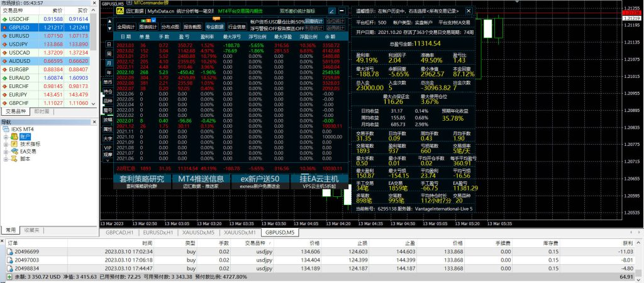Click the EURAUD up-arrow symbol icon

pos(4,78)
